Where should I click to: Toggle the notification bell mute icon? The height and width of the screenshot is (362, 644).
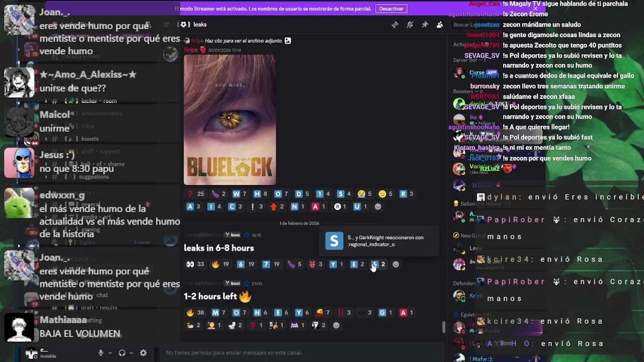click(x=410, y=25)
